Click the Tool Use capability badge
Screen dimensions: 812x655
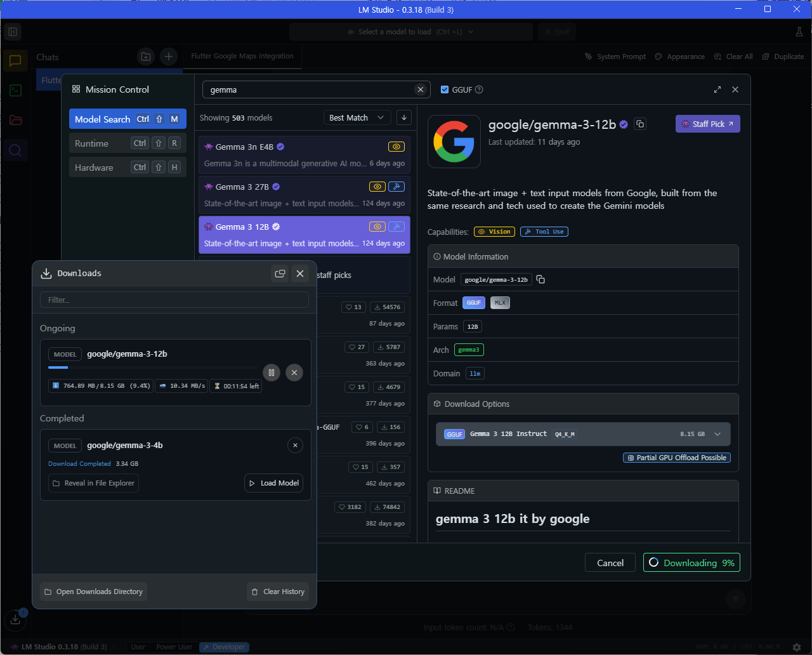544,232
